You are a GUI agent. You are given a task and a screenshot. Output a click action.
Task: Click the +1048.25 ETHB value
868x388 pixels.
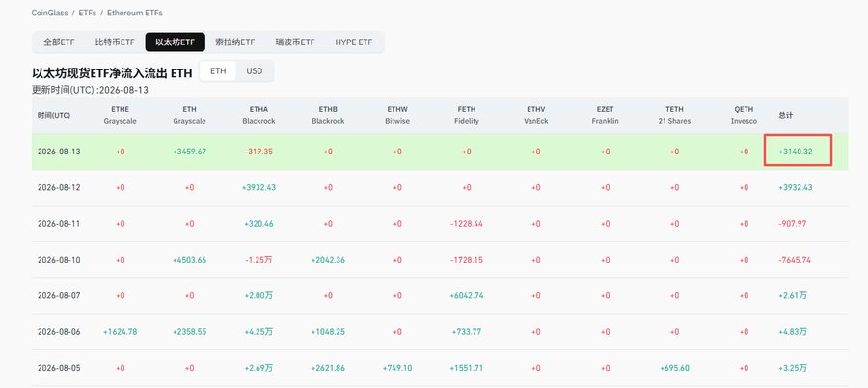[328, 331]
